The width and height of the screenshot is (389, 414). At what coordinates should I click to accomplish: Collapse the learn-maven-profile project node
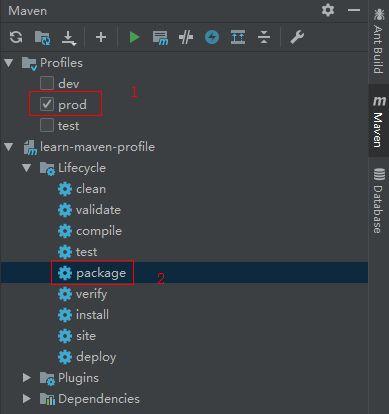[9, 147]
